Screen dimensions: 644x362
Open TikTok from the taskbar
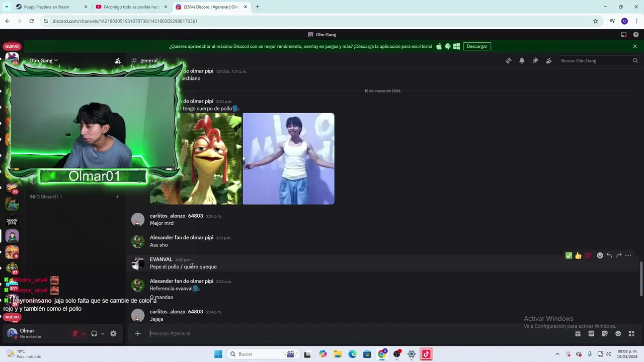[x=426, y=354]
